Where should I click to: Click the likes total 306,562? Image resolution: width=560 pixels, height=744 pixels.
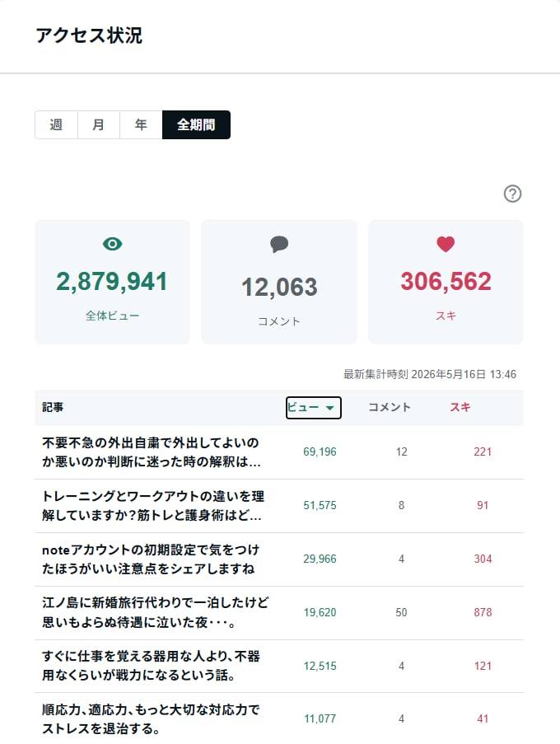tap(446, 282)
